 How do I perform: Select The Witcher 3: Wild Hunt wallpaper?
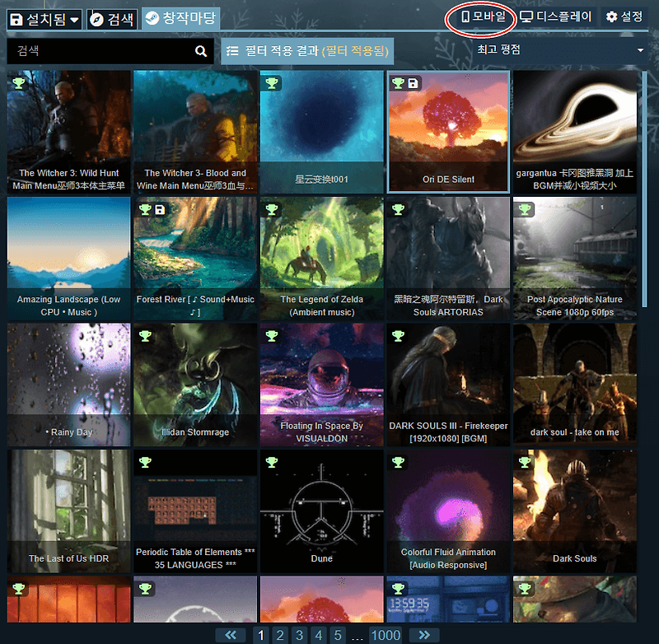(69, 132)
